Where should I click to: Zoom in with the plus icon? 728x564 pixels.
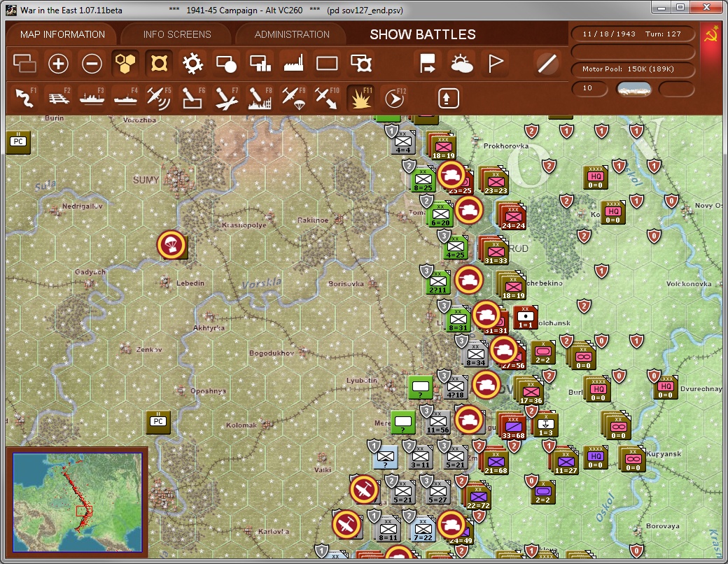(x=58, y=63)
